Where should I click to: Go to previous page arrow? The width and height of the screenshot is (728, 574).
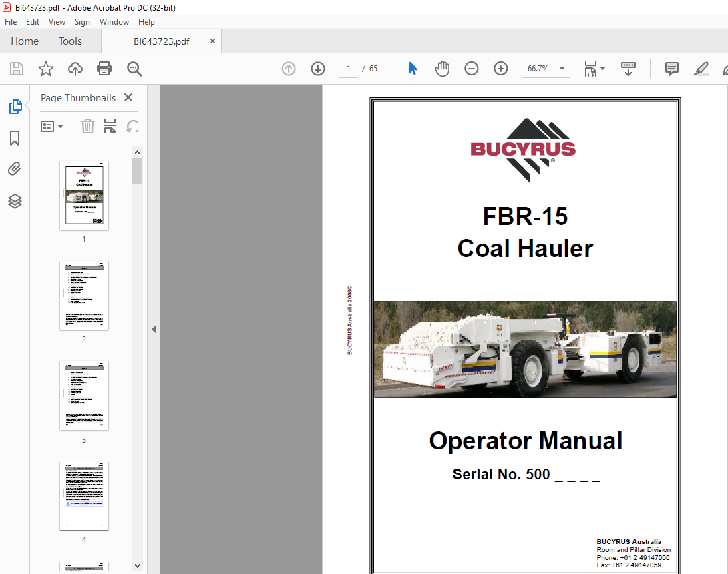point(289,69)
